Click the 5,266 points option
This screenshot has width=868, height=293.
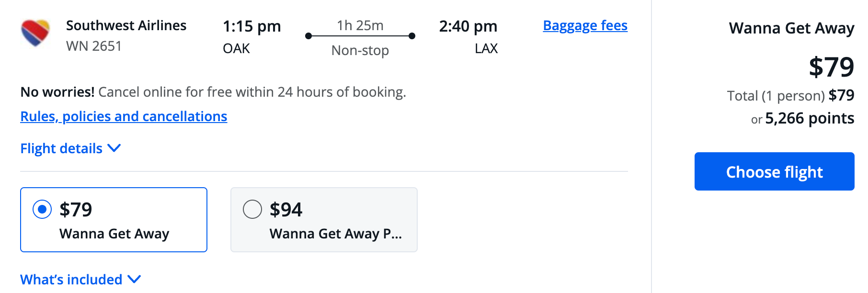tap(810, 118)
